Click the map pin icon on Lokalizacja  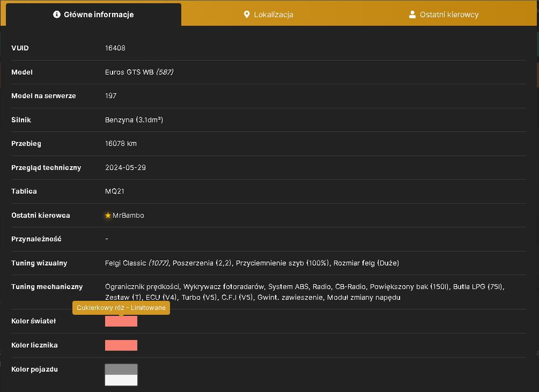(x=246, y=15)
